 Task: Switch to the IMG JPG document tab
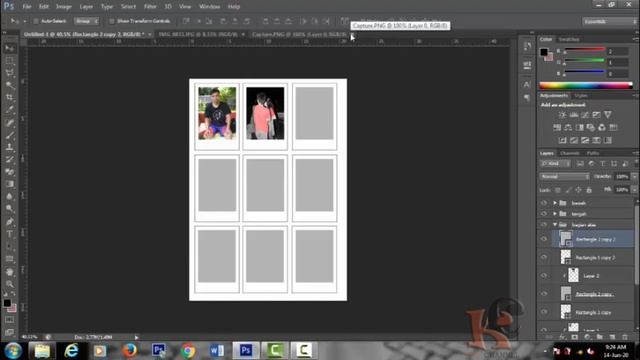click(198, 34)
